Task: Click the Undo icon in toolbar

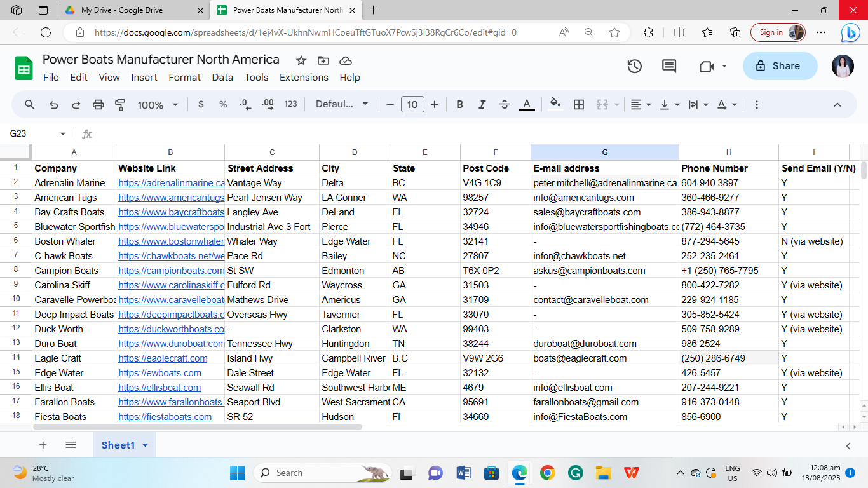Action: 54,105
